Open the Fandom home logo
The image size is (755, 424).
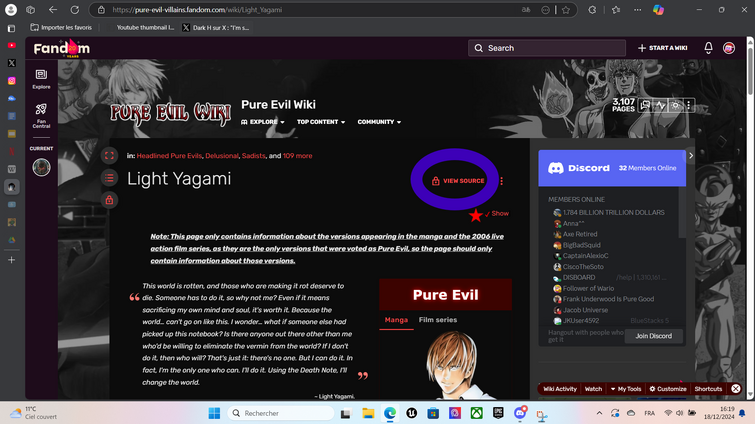coord(62,49)
